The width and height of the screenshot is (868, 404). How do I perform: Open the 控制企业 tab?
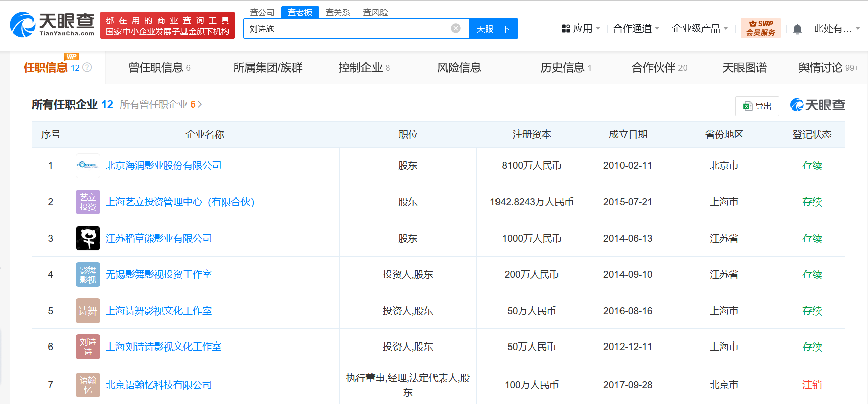(364, 67)
